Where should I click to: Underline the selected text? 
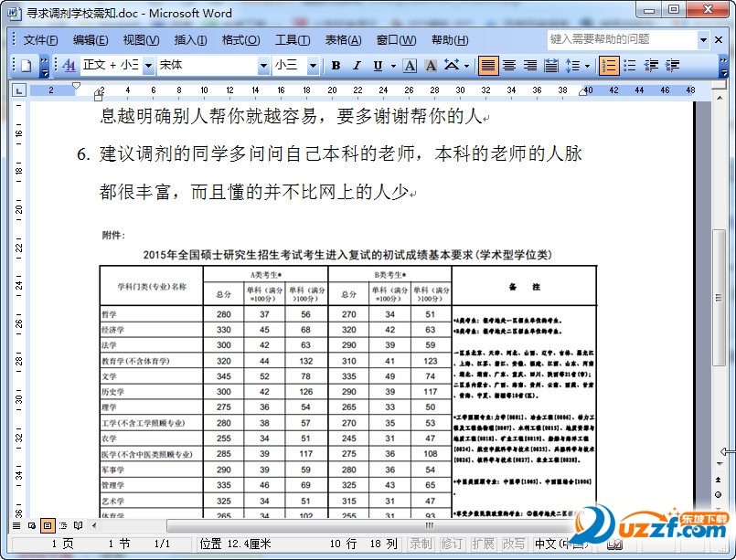(x=377, y=68)
